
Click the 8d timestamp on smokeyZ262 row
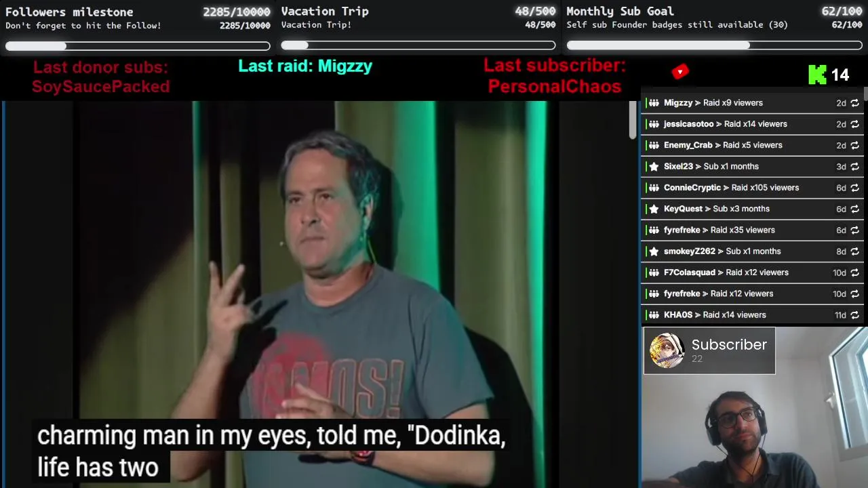pyautogui.click(x=841, y=251)
